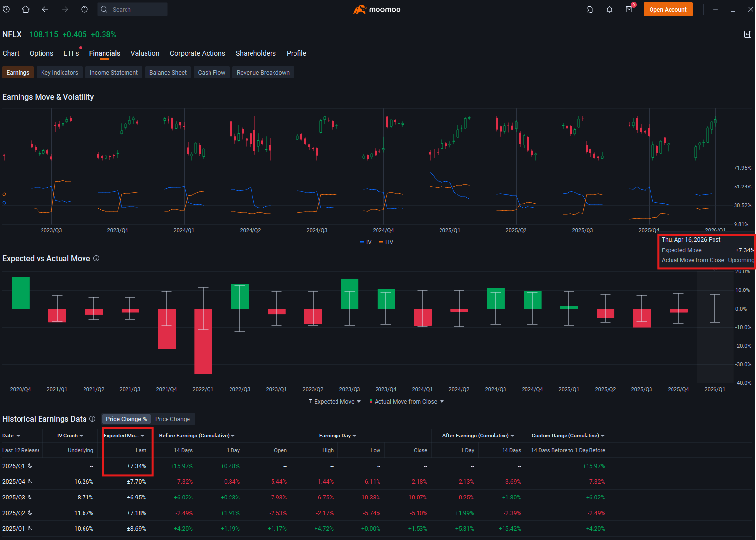Viewport: 756px width, 540px height.
Task: Switch to Price Change mode
Action: tap(172, 419)
